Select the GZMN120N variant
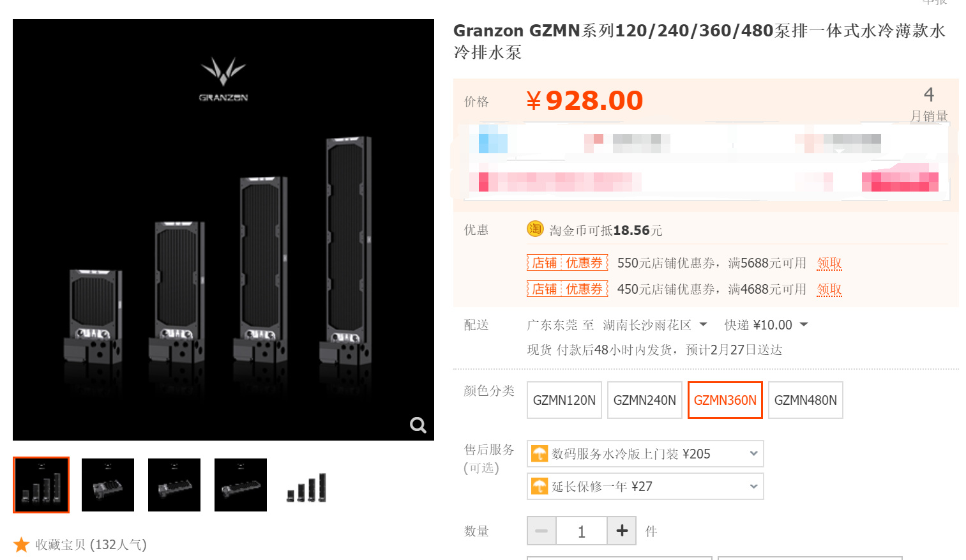Screen dimensions: 966x560 [x=564, y=400]
